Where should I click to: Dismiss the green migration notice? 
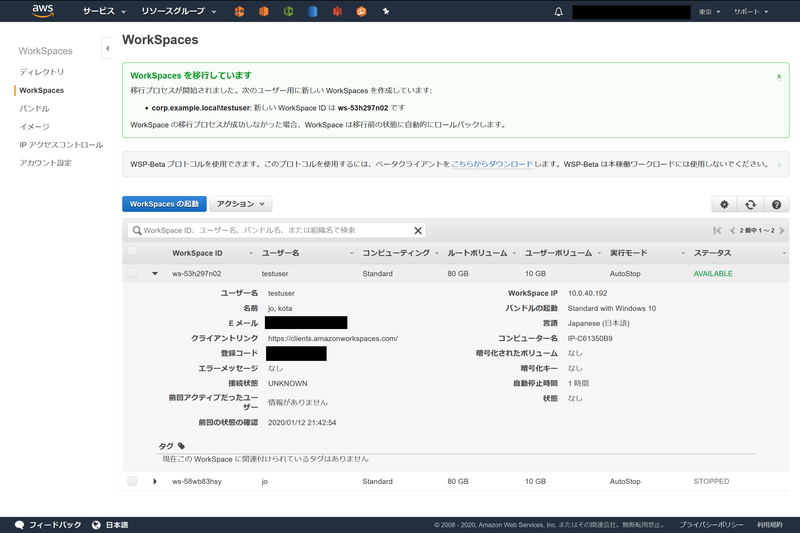click(x=779, y=76)
